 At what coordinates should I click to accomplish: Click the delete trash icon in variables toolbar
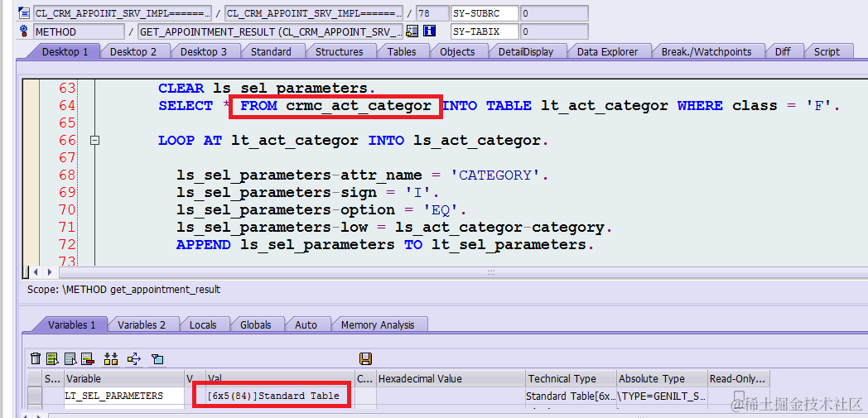36,359
